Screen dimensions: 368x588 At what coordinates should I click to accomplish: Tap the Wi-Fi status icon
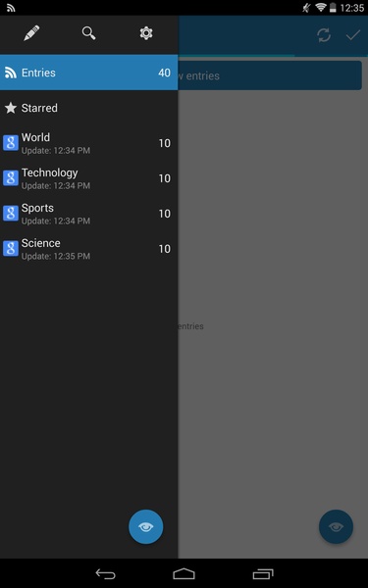tap(320, 8)
